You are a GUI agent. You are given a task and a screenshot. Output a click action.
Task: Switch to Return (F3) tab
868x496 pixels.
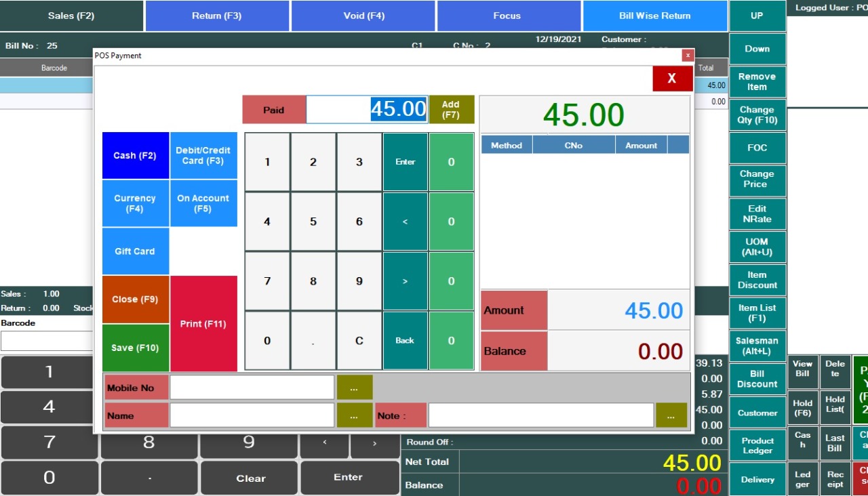[x=216, y=16]
